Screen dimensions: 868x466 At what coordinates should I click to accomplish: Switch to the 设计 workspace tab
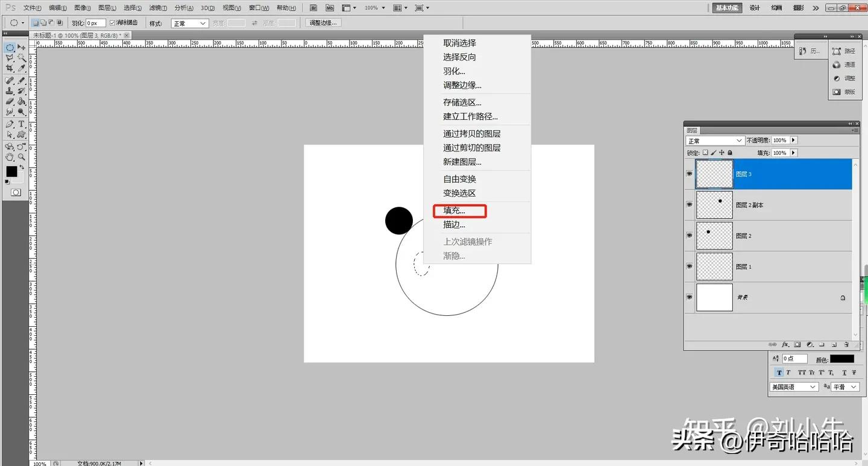pyautogui.click(x=754, y=8)
